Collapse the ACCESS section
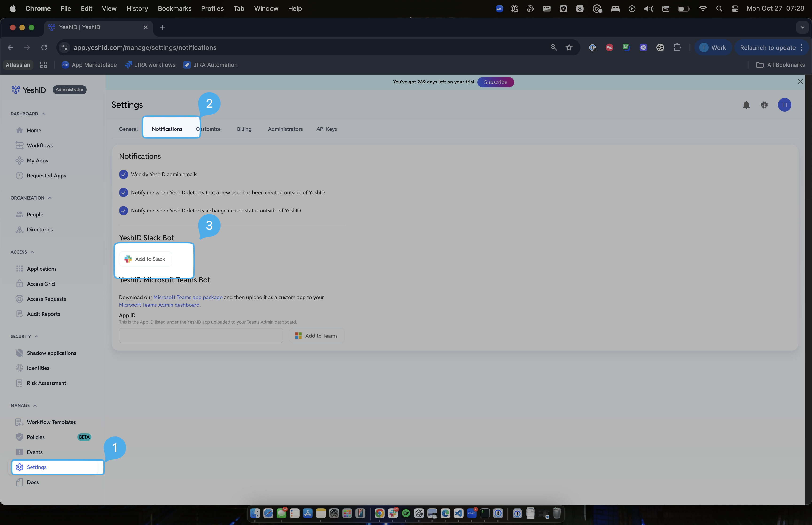 (x=32, y=252)
